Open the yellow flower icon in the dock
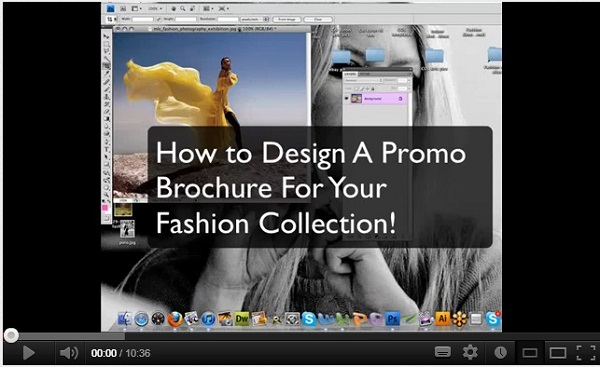Image resolution: width=600 pixels, height=367 pixels. point(459,319)
